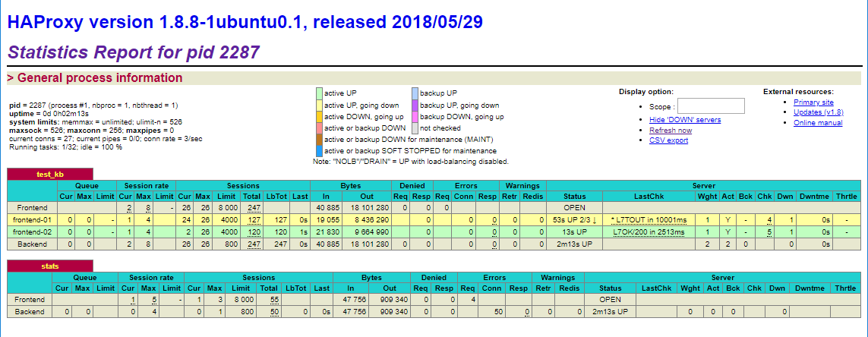The image size is (868, 337).
Task: Select the test_kb proxy title
Action: coord(50,175)
